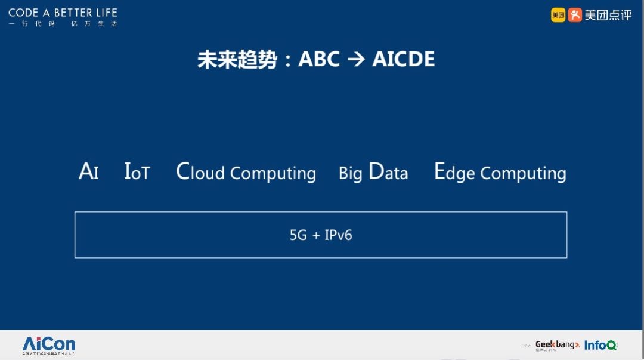Click the orange Dianping figure icon
This screenshot has width=644, height=360.
point(575,15)
